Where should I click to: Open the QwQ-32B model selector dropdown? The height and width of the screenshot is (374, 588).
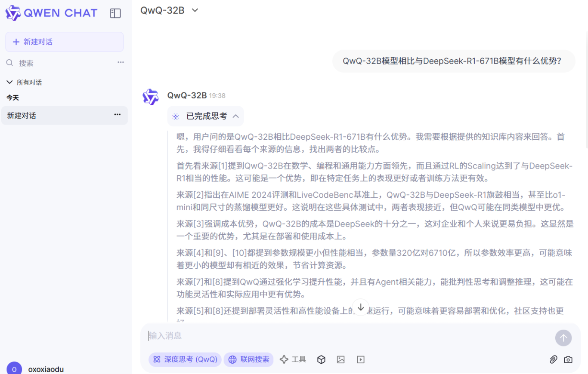point(170,10)
